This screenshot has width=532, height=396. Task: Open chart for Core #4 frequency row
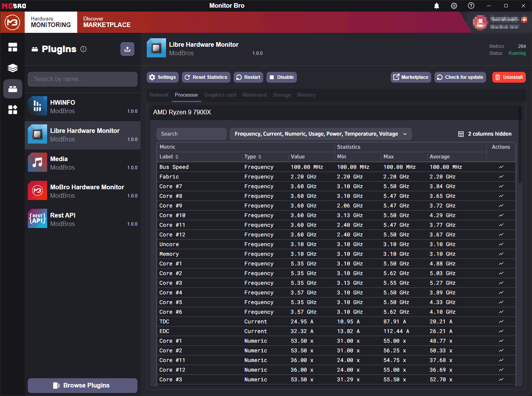coord(501,292)
